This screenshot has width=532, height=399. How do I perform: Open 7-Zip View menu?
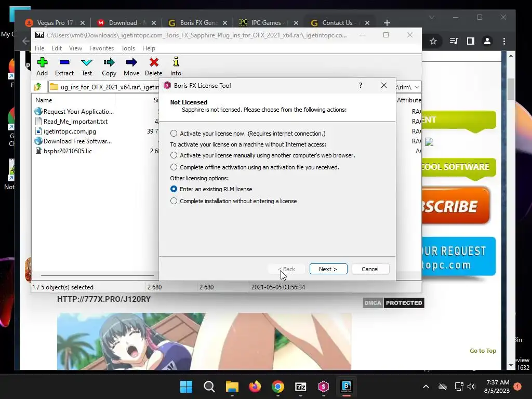pos(75,48)
